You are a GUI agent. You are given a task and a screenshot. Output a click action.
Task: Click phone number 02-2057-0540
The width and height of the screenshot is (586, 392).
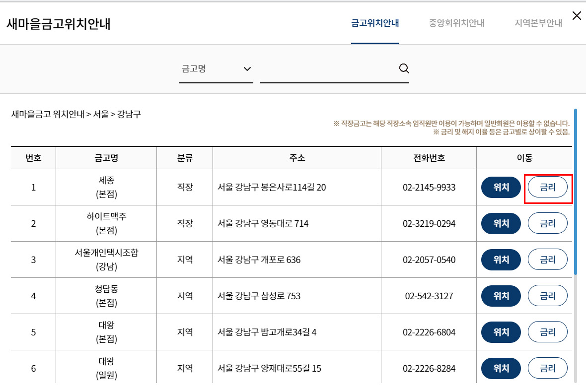pyautogui.click(x=429, y=260)
